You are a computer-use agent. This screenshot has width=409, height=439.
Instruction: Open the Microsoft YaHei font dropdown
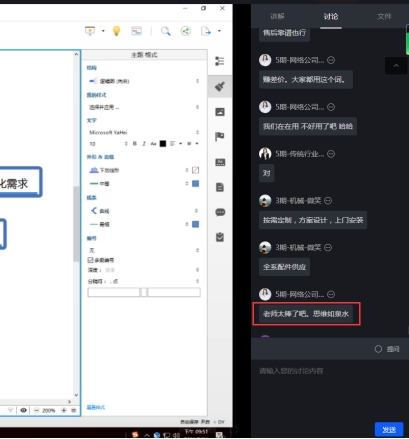tap(144, 132)
